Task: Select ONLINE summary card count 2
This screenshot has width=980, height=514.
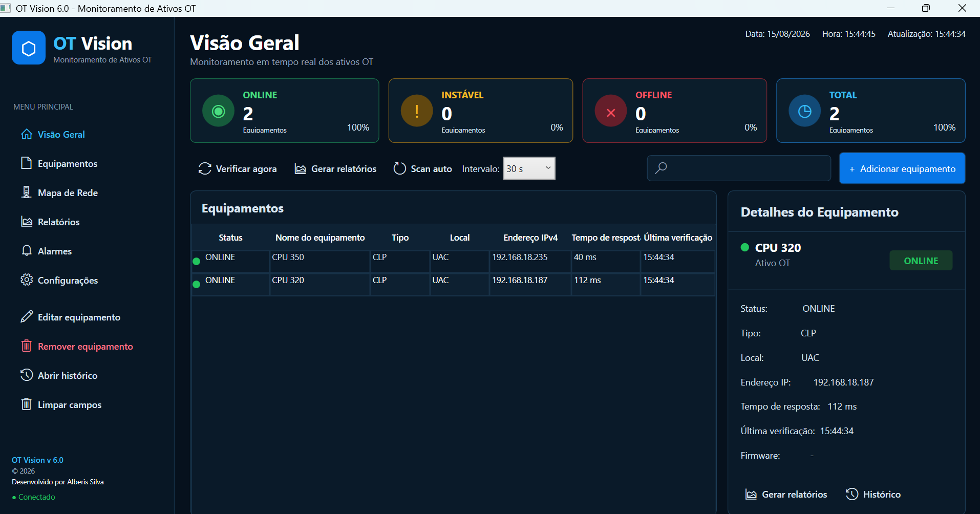Action: [x=248, y=114]
